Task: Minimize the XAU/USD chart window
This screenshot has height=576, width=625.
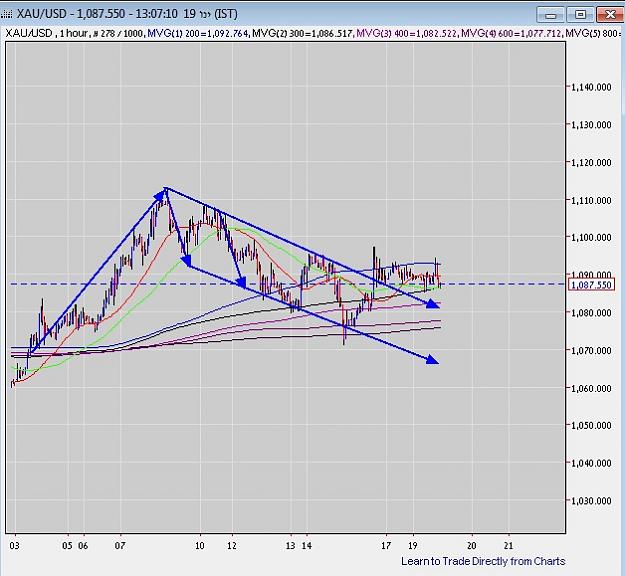Action: pos(550,15)
